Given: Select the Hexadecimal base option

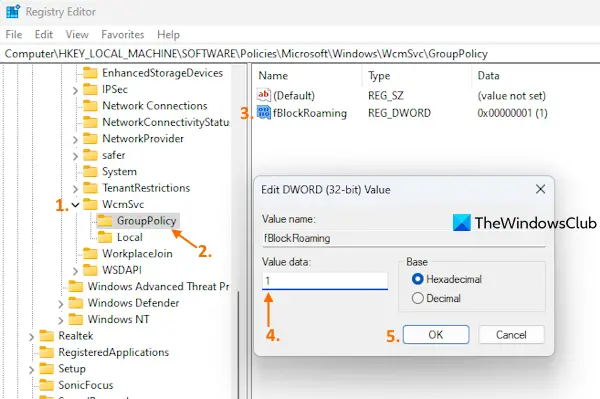Looking at the screenshot, I should 417,279.
